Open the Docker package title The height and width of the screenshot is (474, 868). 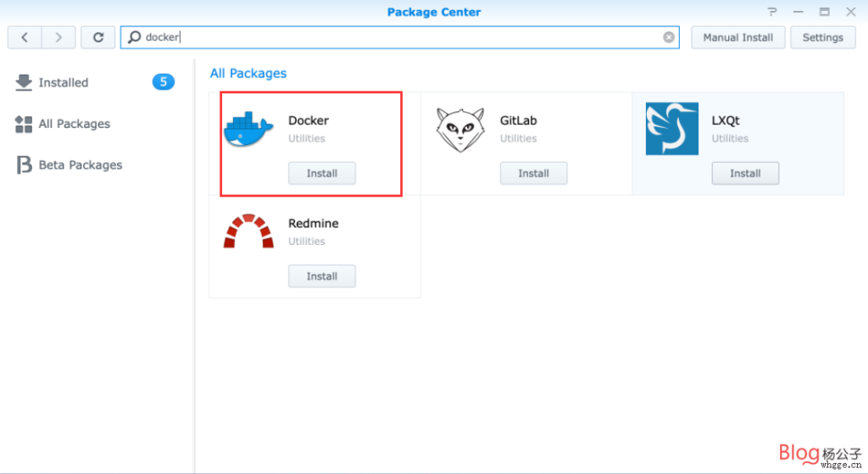point(309,120)
